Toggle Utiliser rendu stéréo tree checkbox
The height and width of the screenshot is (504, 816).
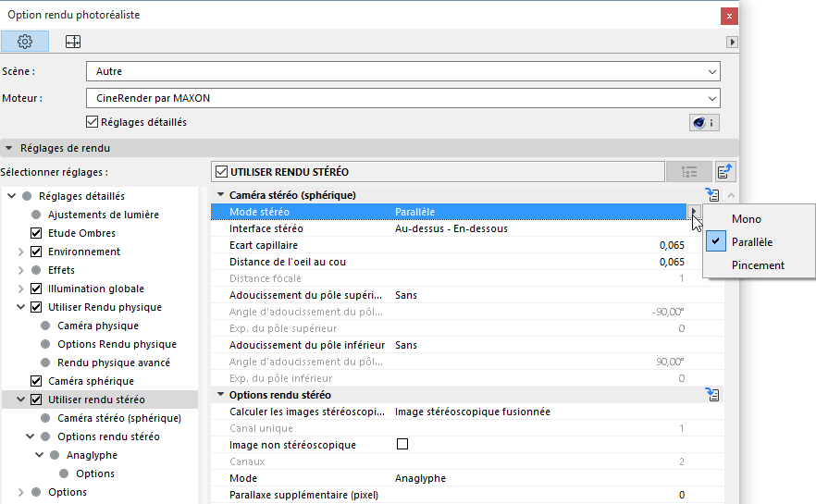coord(36,400)
